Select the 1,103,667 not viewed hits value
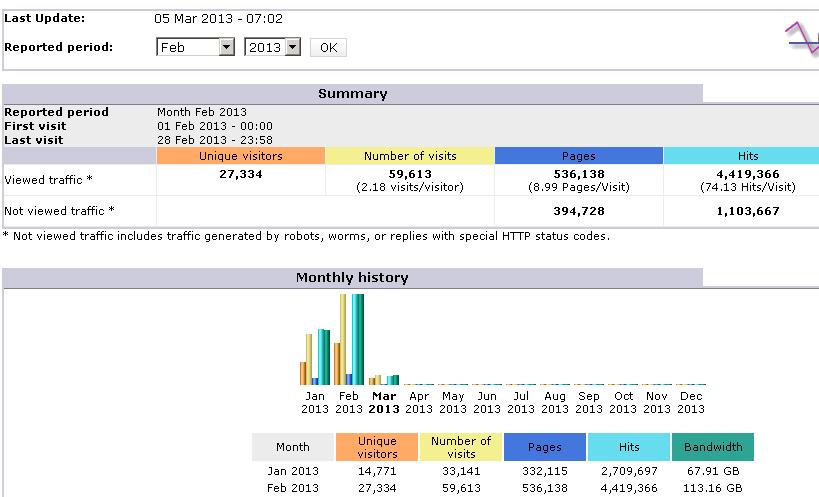Viewport: 819px width, 497px height. [x=747, y=211]
